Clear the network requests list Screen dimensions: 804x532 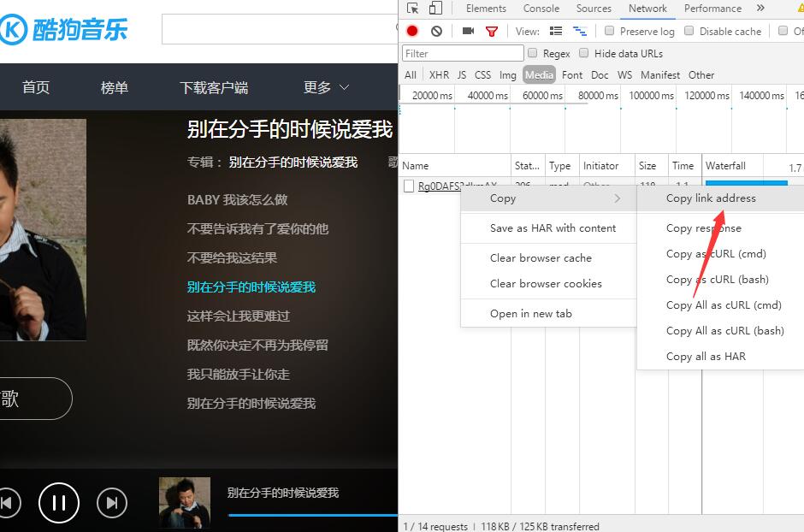click(x=436, y=30)
